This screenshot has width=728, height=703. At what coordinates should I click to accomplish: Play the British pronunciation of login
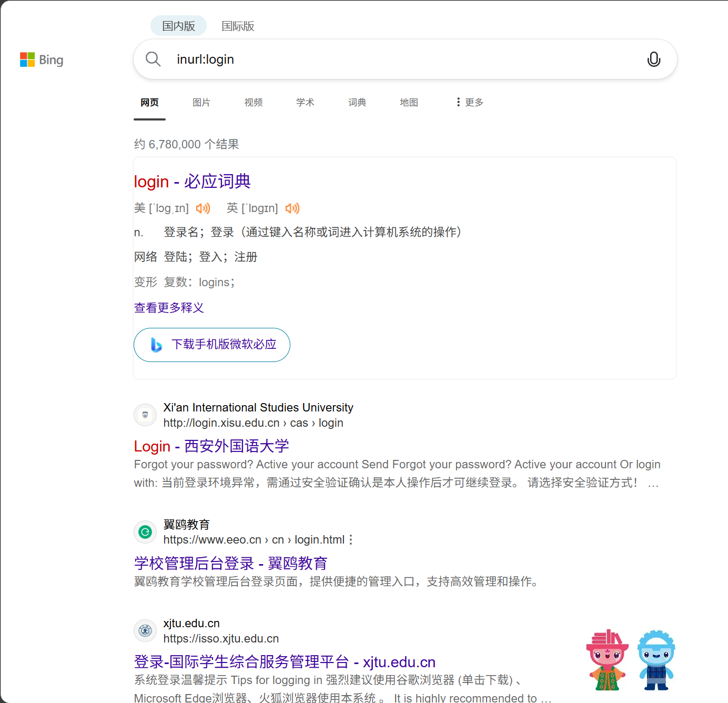[x=292, y=208]
